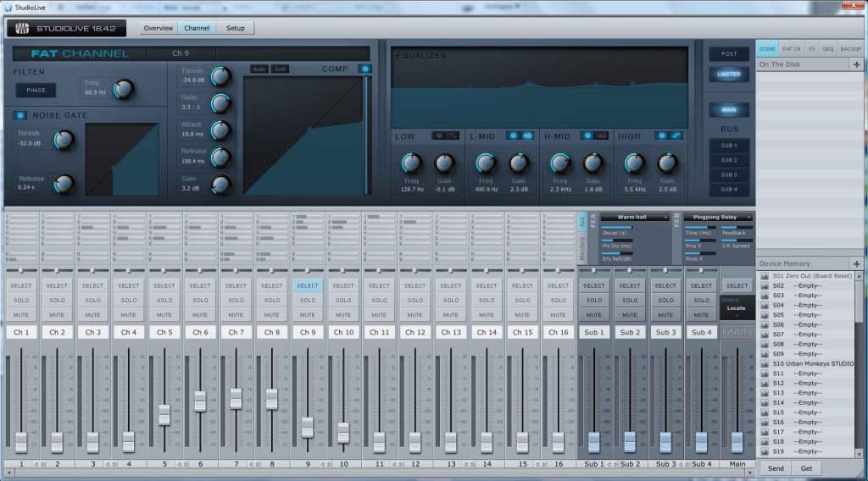This screenshot has width=868, height=481.
Task: Open the FAT CH browser tab
Action: [791, 49]
